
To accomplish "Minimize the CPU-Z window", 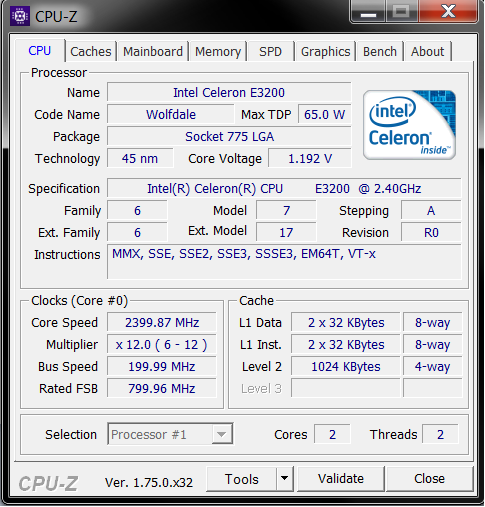I will (368, 13).
